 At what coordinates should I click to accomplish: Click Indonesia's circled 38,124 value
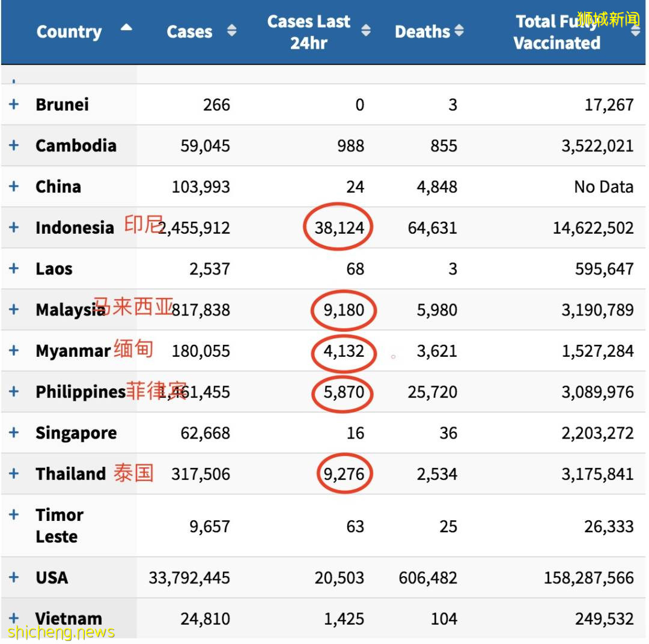tap(338, 227)
